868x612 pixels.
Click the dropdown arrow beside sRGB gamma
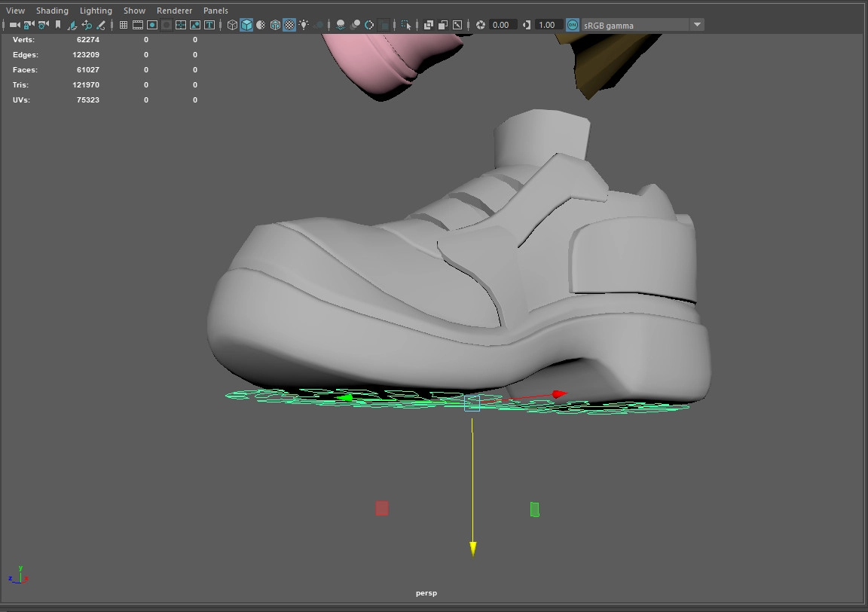click(x=697, y=25)
